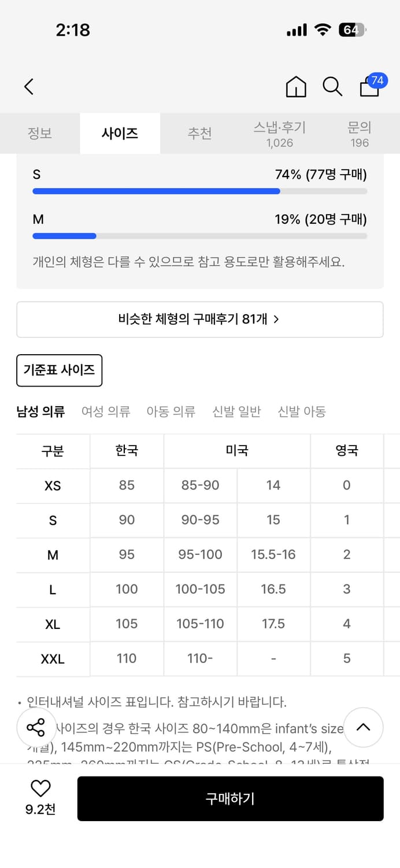This screenshot has height=868, width=400.
Task: Go back using the left arrow
Action: tap(28, 86)
